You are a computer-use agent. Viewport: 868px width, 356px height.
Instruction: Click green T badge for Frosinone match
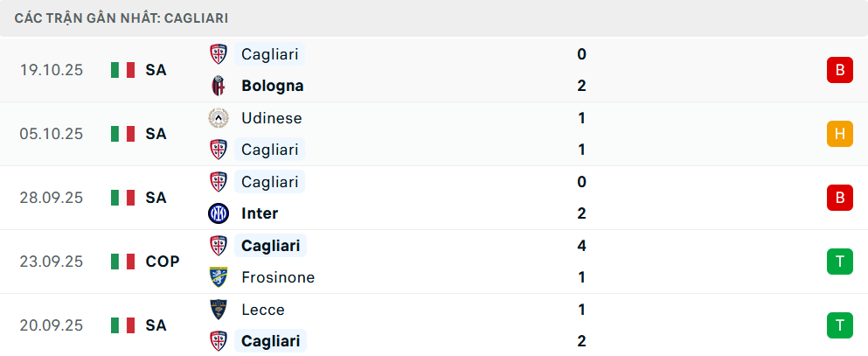[839, 262]
